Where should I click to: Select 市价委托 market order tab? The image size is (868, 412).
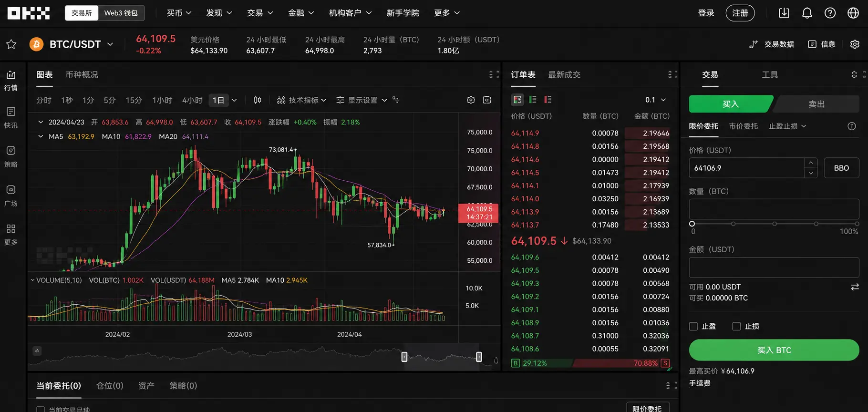click(743, 126)
